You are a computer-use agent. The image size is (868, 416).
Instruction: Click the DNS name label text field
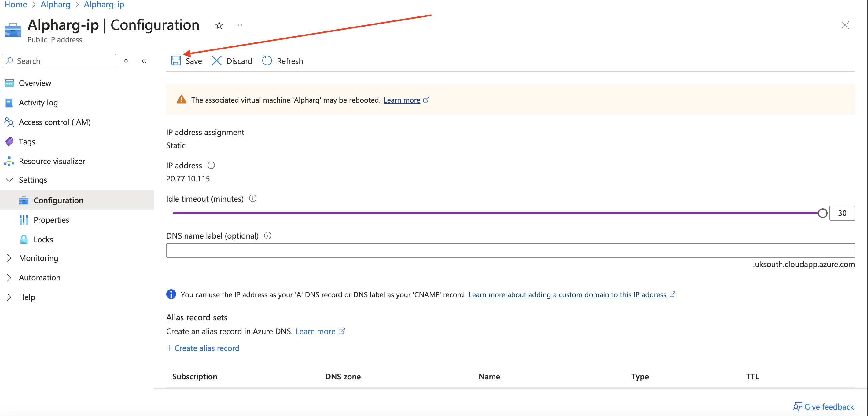tap(510, 250)
